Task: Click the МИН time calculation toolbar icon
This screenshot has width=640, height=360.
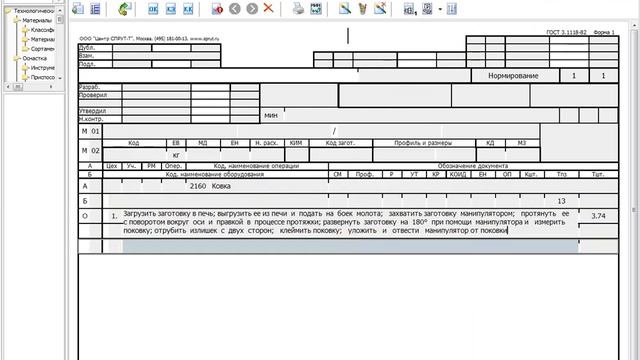Action: [316, 9]
